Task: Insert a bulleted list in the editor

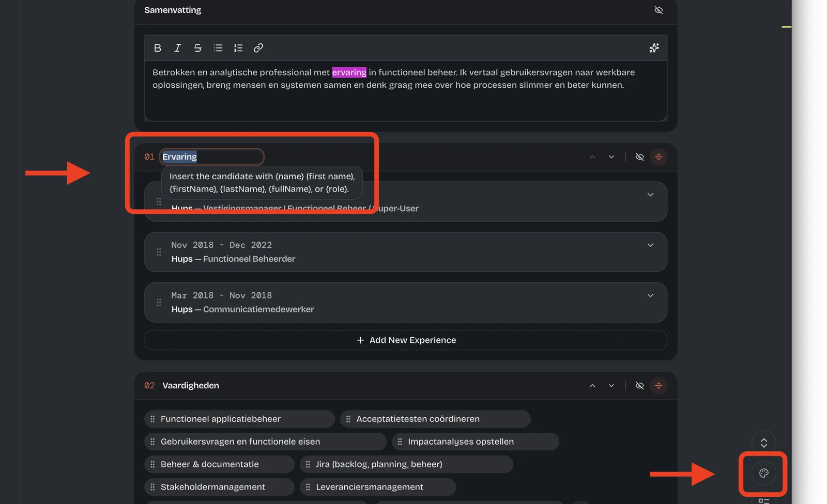Action: [x=218, y=48]
